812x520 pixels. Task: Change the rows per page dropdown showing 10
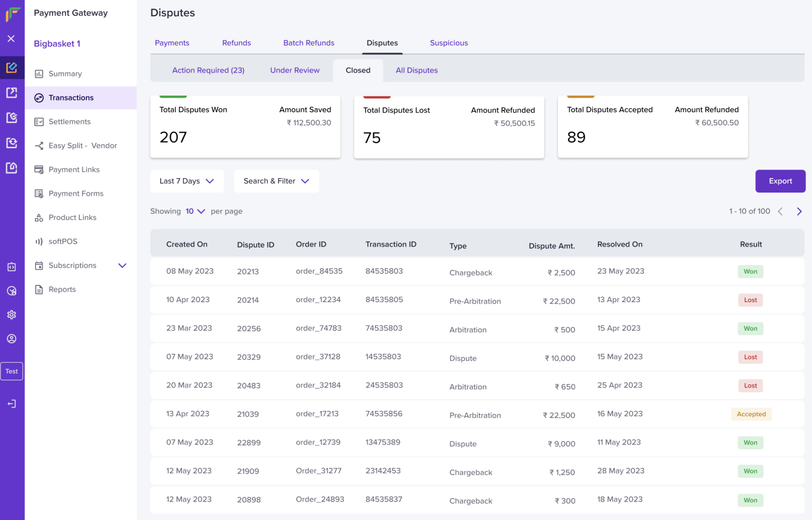click(195, 211)
